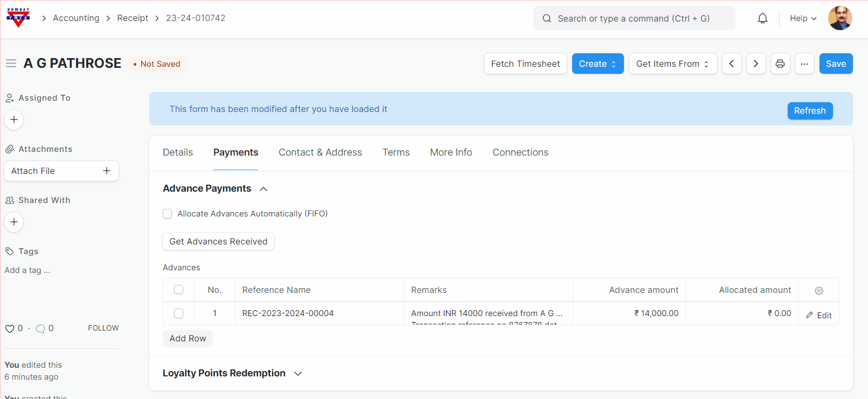868x399 pixels.
Task: Add assignee with plus under Assigned To
Action: [x=14, y=120]
